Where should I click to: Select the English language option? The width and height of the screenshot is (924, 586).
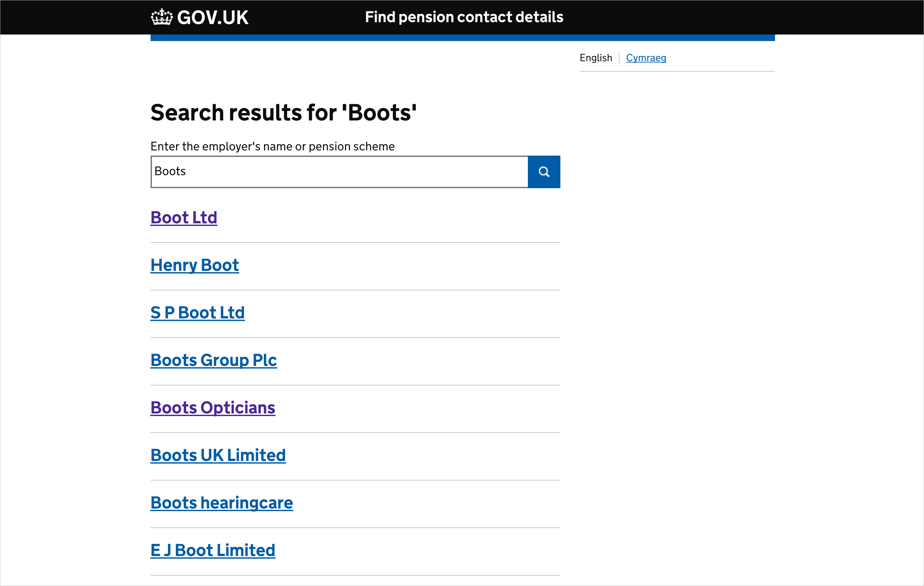pos(595,58)
